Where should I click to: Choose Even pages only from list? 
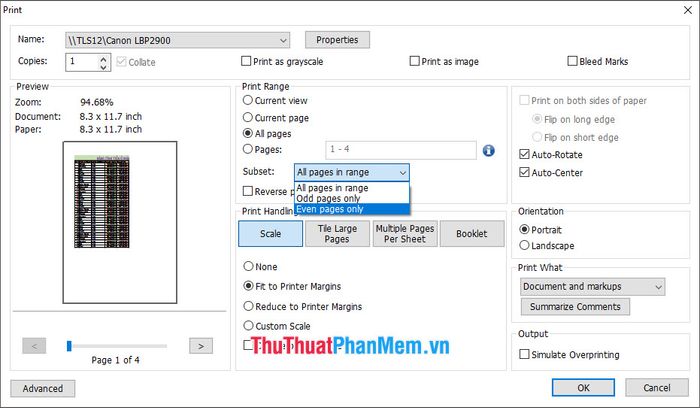[x=352, y=209]
